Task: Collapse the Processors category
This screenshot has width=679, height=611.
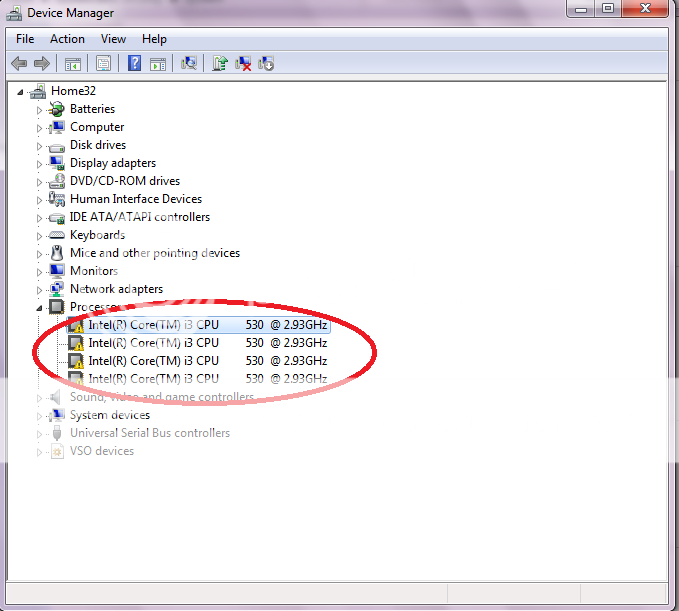Action: click(x=40, y=307)
